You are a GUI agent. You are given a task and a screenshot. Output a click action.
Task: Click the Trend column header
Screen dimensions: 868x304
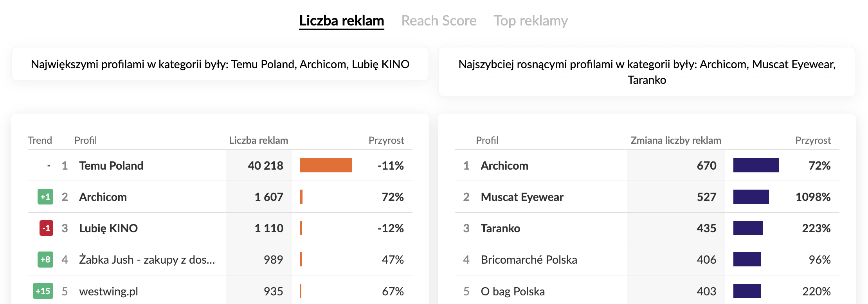(40, 140)
